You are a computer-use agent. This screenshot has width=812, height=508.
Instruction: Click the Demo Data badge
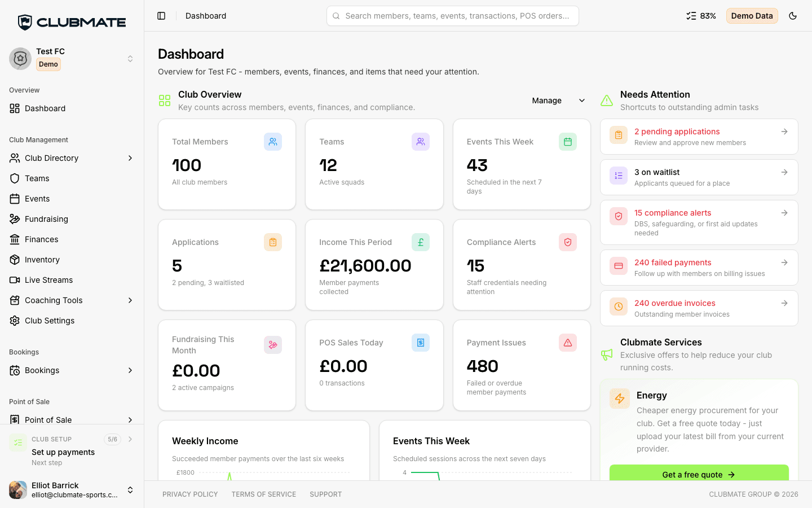point(752,16)
